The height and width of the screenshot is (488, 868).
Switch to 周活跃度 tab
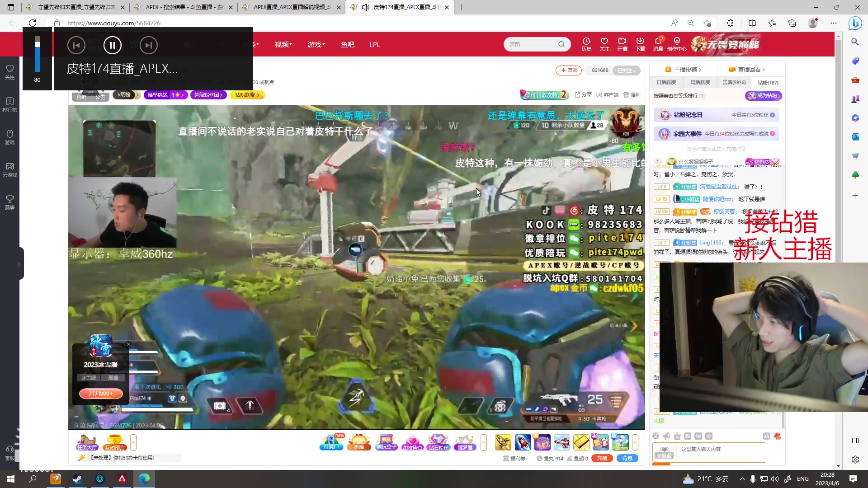(x=700, y=82)
